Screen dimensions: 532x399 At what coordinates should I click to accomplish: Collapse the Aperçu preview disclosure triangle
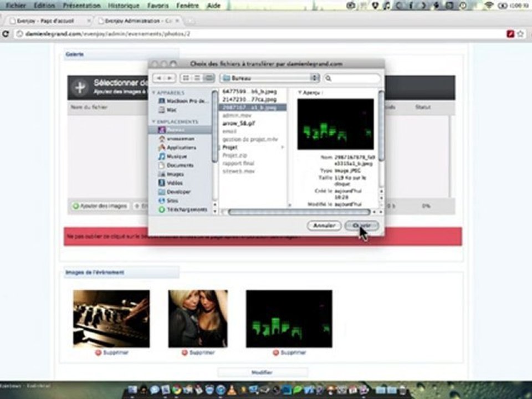[300, 93]
